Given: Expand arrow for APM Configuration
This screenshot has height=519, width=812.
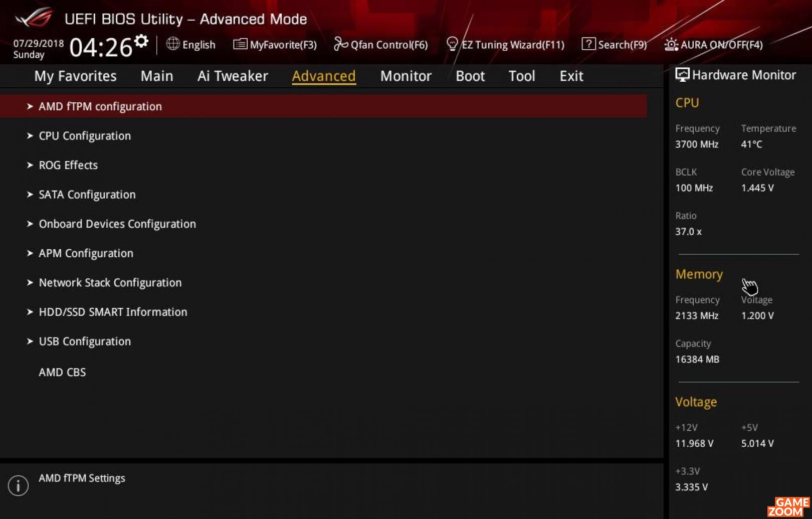Looking at the screenshot, I should (30, 253).
